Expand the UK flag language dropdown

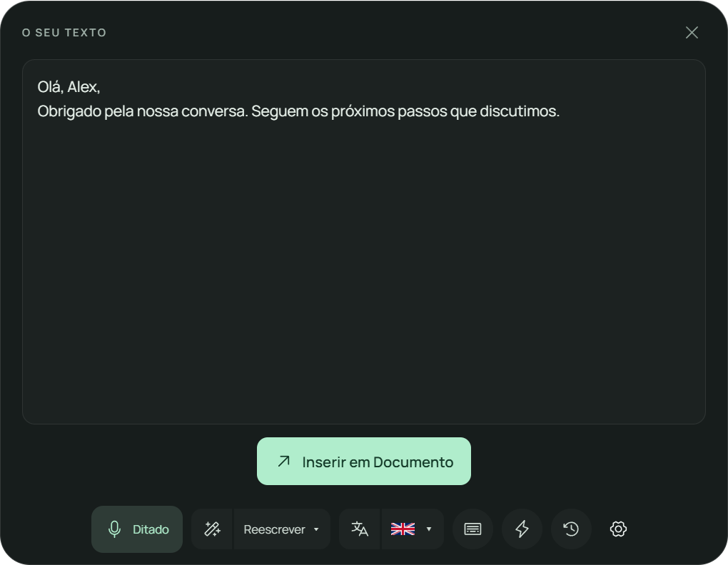413,529
